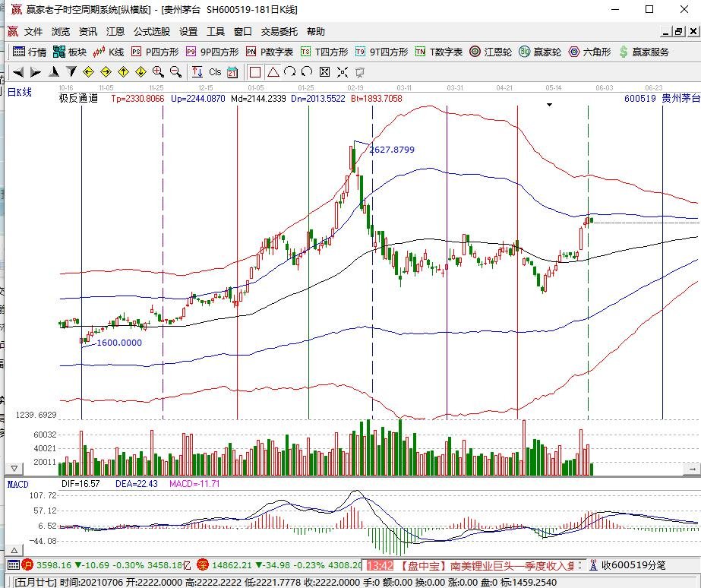Click the 1600.0000 price annotation
This screenshot has width=701, height=588.
pyautogui.click(x=119, y=343)
